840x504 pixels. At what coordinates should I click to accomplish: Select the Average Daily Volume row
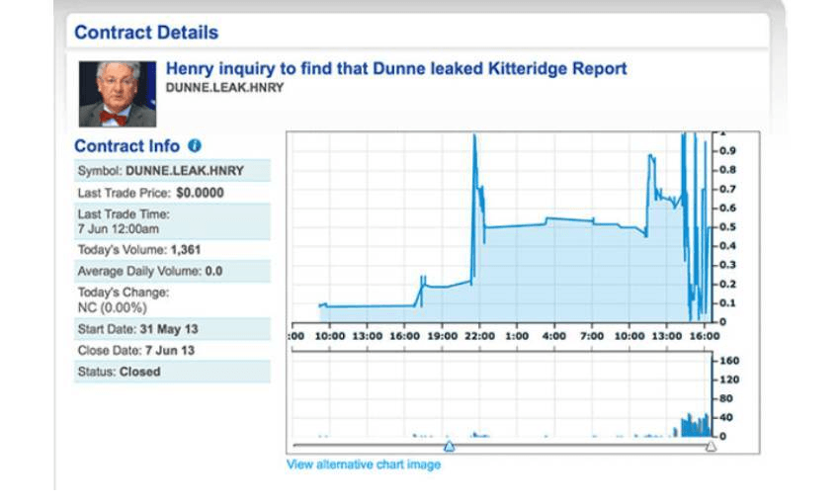pos(172,271)
